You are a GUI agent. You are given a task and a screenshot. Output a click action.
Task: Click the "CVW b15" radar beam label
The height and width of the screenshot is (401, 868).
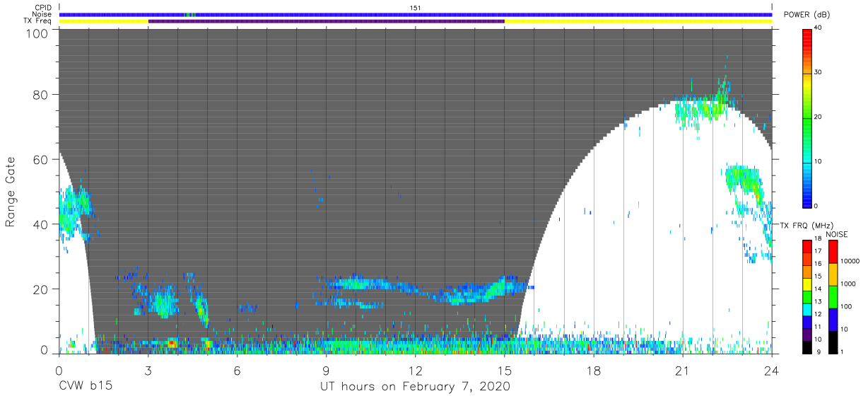(x=86, y=387)
